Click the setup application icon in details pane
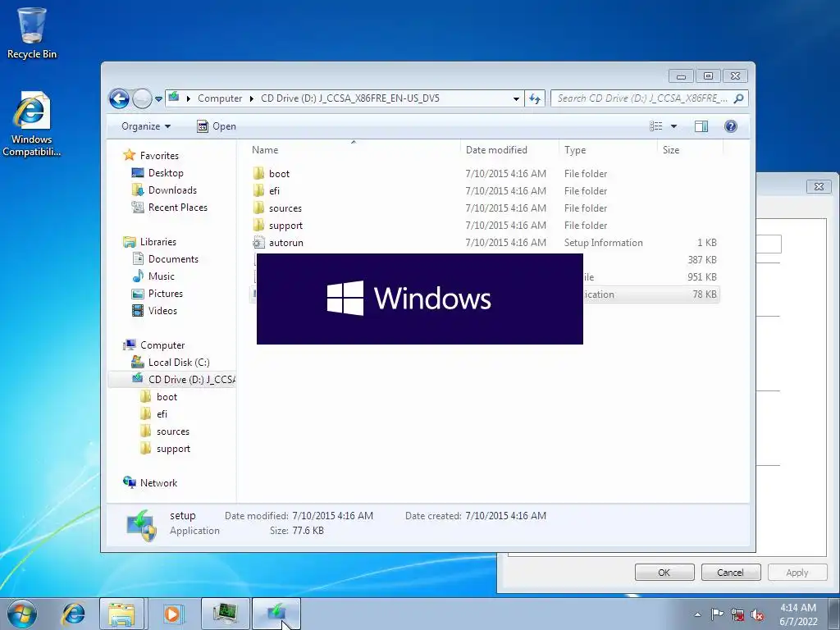This screenshot has height=630, width=840. (x=141, y=525)
